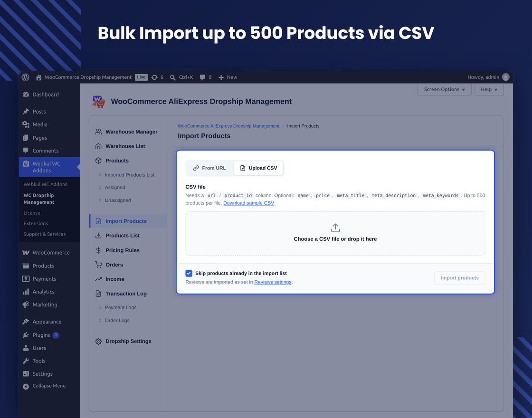The image size is (532, 418).
Task: Click the Media icon in sidebar
Action: (26, 124)
